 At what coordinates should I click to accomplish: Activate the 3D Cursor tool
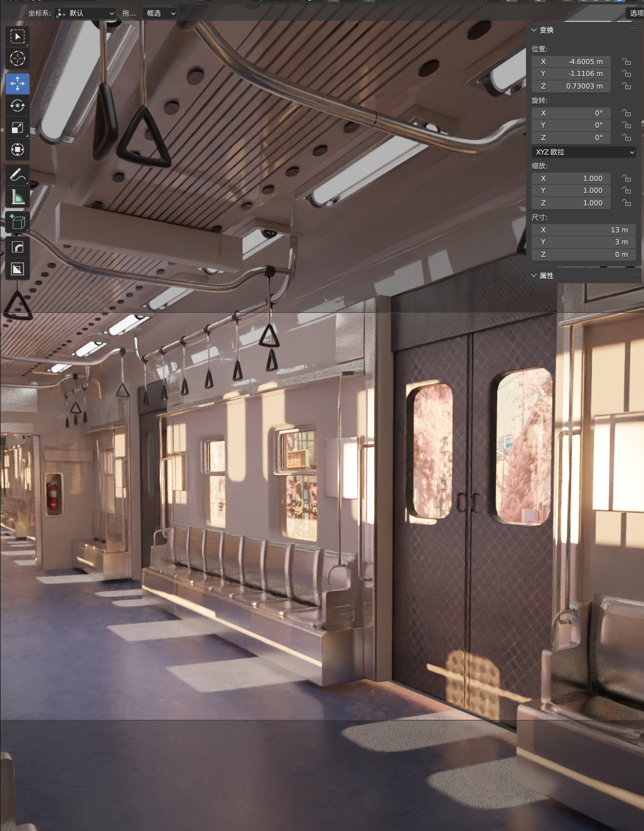click(18, 58)
